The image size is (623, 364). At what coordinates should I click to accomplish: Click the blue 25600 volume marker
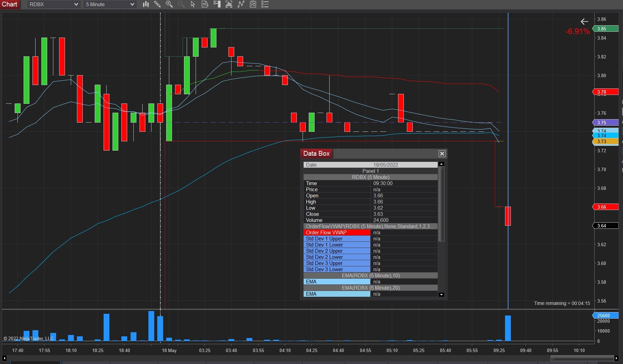pyautogui.click(x=605, y=316)
